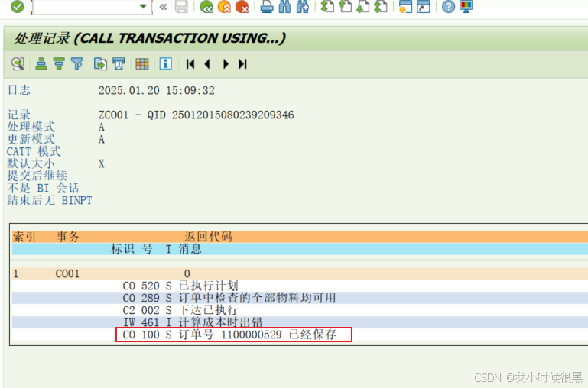Screen dimensions: 588x388
Task: Select message row CO 289 订单中检查的全部物料均可用
Action: pyautogui.click(x=300, y=298)
